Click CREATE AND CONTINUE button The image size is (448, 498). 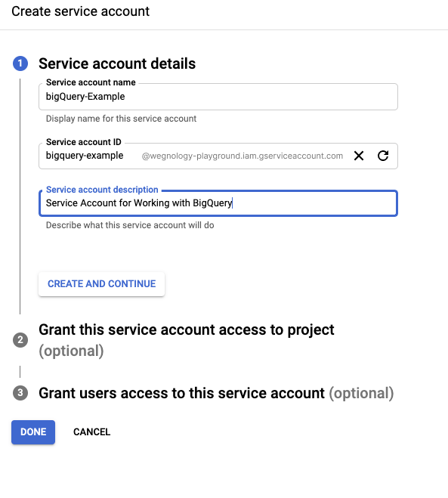(101, 283)
